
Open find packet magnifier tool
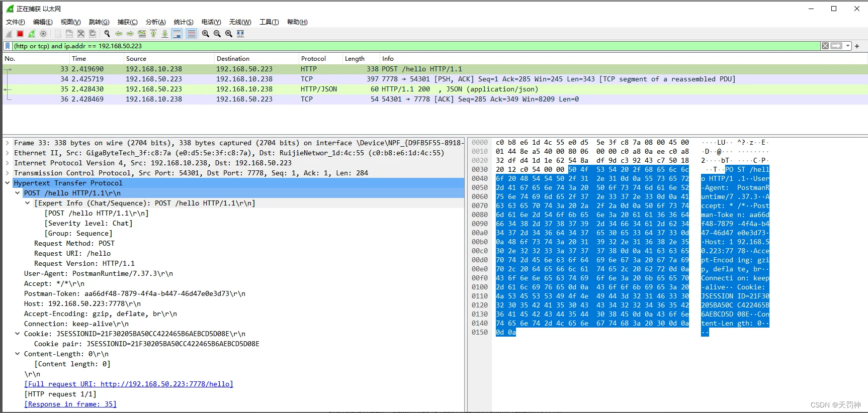pyautogui.click(x=107, y=34)
